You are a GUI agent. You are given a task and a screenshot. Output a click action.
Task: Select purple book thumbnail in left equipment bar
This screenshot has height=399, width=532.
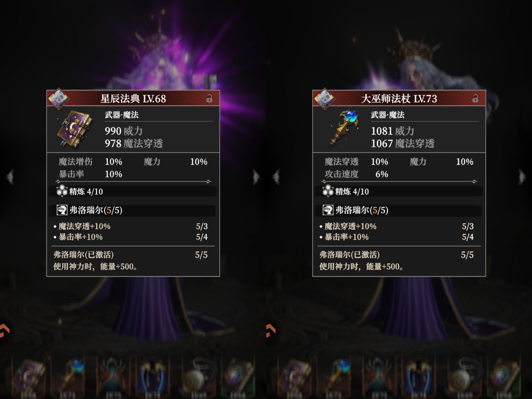pos(29,378)
